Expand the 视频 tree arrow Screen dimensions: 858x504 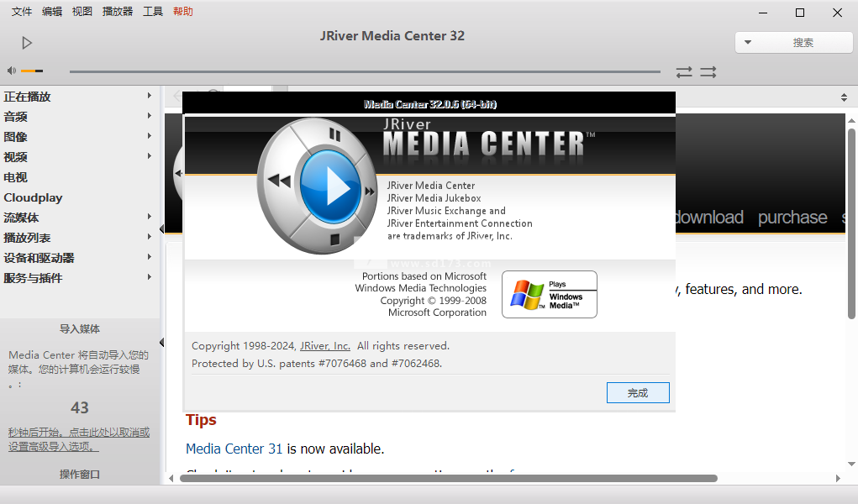pyautogui.click(x=150, y=156)
